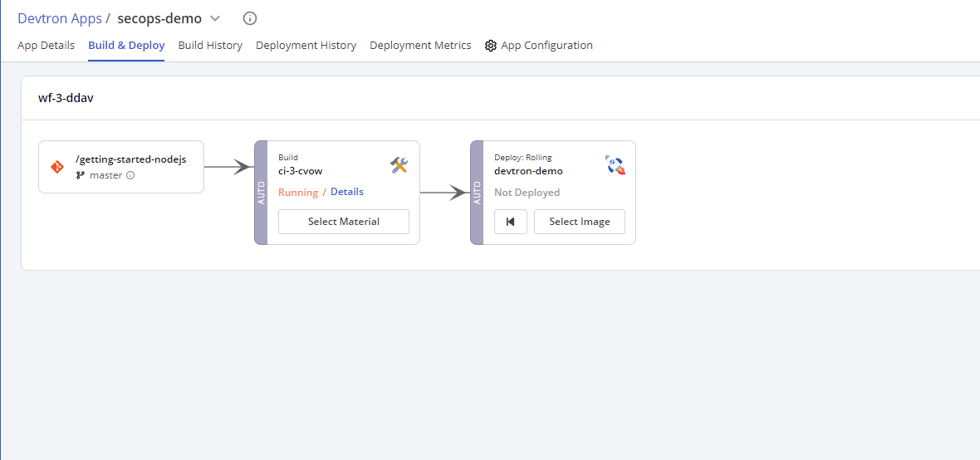The image size is (980, 460).
Task: Click the master branch label
Action: 106,176
